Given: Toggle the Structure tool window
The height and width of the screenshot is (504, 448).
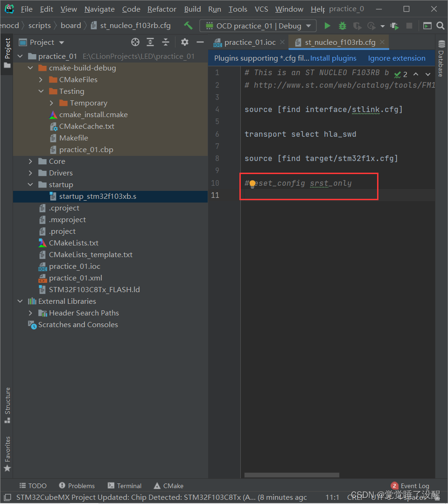Looking at the screenshot, I should (x=7, y=404).
